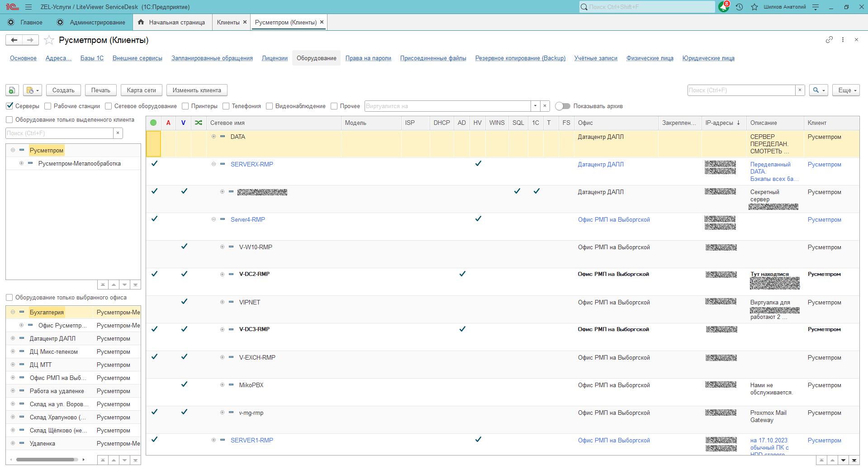Enable the Телефония filter

226,106
